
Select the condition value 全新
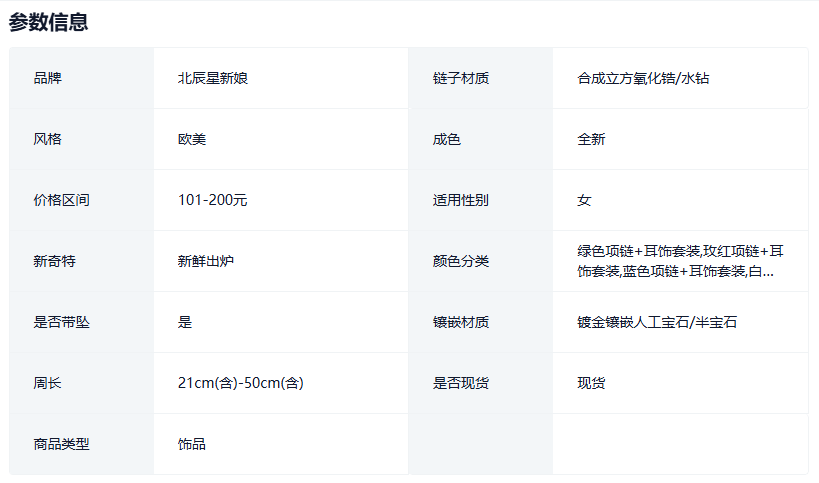coord(591,139)
